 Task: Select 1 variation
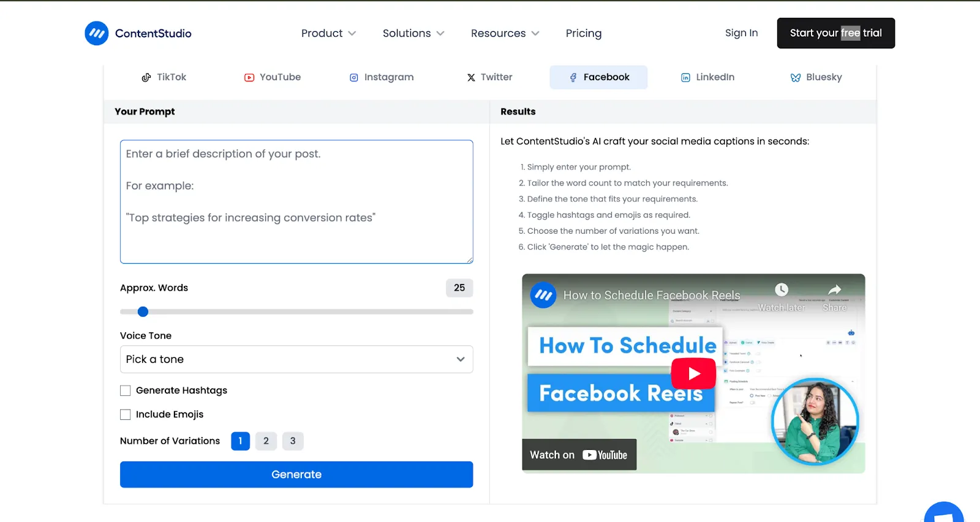click(240, 441)
